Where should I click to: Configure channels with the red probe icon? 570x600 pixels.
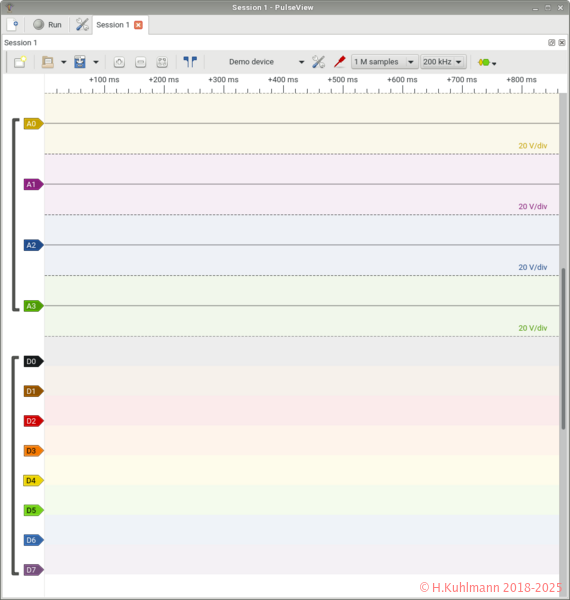pyautogui.click(x=339, y=62)
